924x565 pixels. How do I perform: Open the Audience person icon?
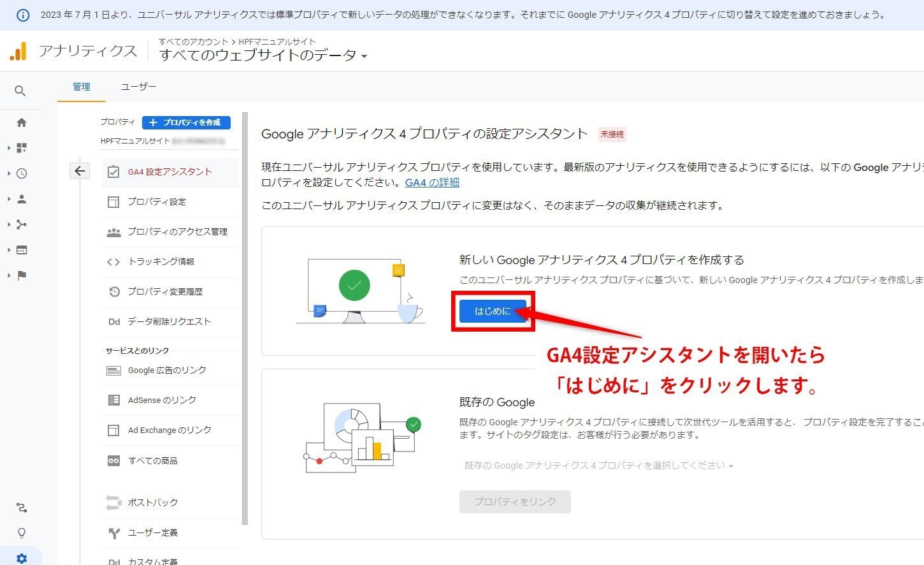point(22,199)
